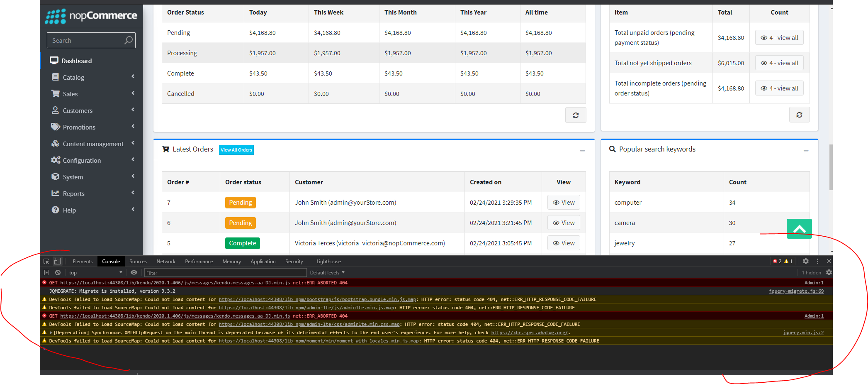Create a live expression with the eye icon
868x384 pixels.
[x=134, y=272]
